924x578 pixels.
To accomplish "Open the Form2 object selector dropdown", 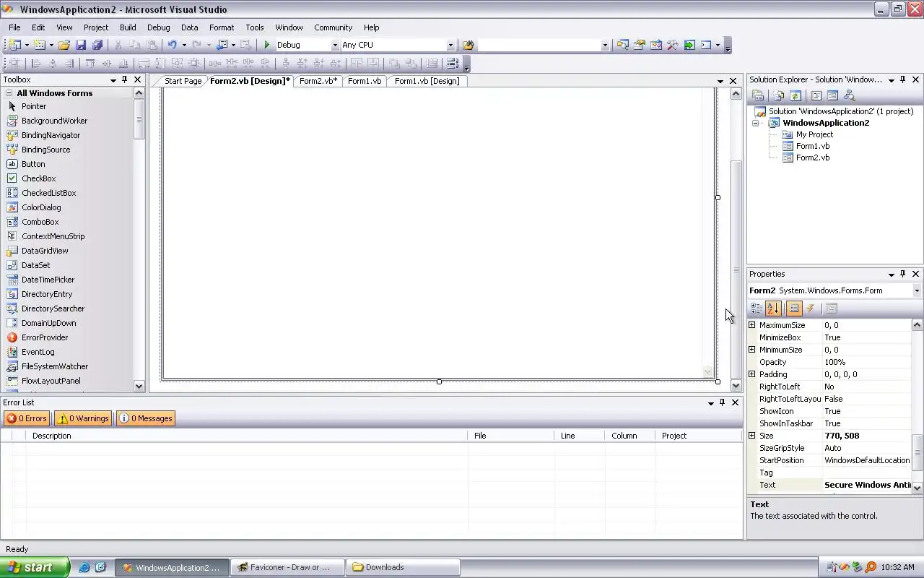I will tap(917, 290).
